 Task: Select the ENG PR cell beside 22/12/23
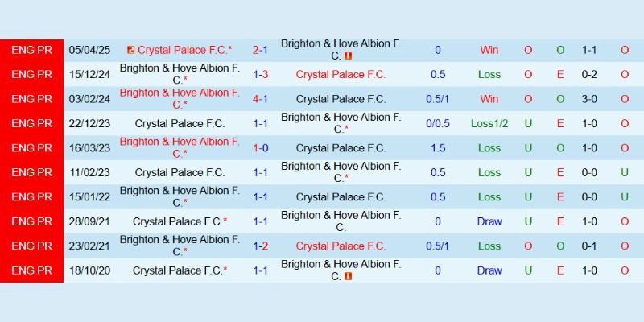(x=31, y=124)
